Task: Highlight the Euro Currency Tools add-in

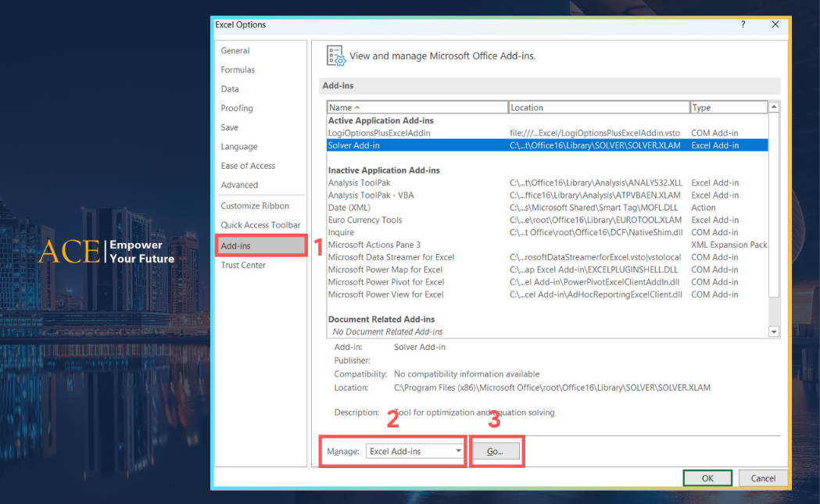Action: (365, 220)
